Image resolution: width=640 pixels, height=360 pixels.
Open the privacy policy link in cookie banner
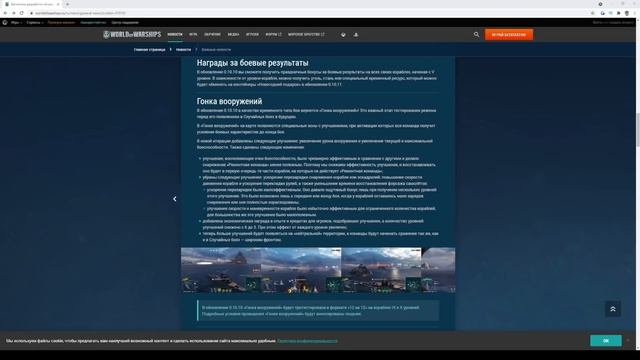pos(307,341)
